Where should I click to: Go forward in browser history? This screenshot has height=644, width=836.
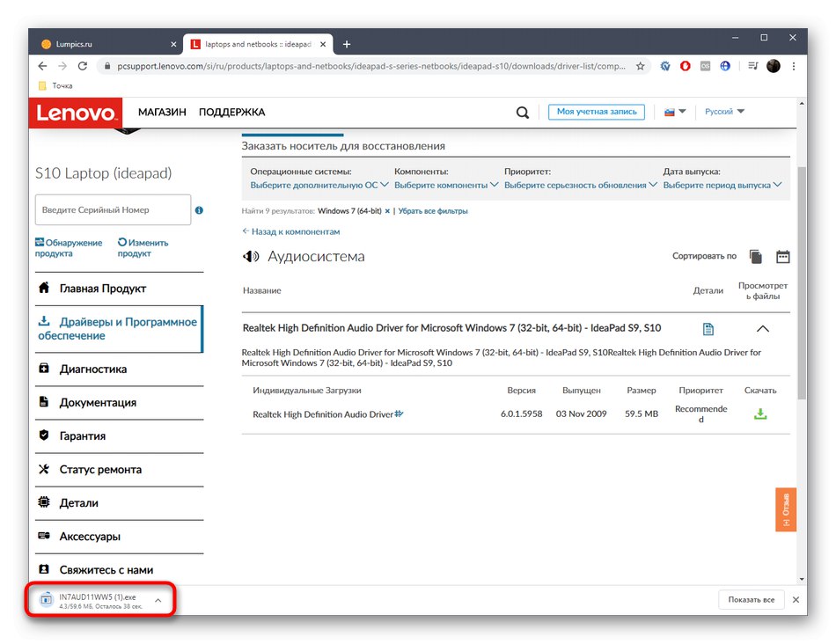(62, 66)
